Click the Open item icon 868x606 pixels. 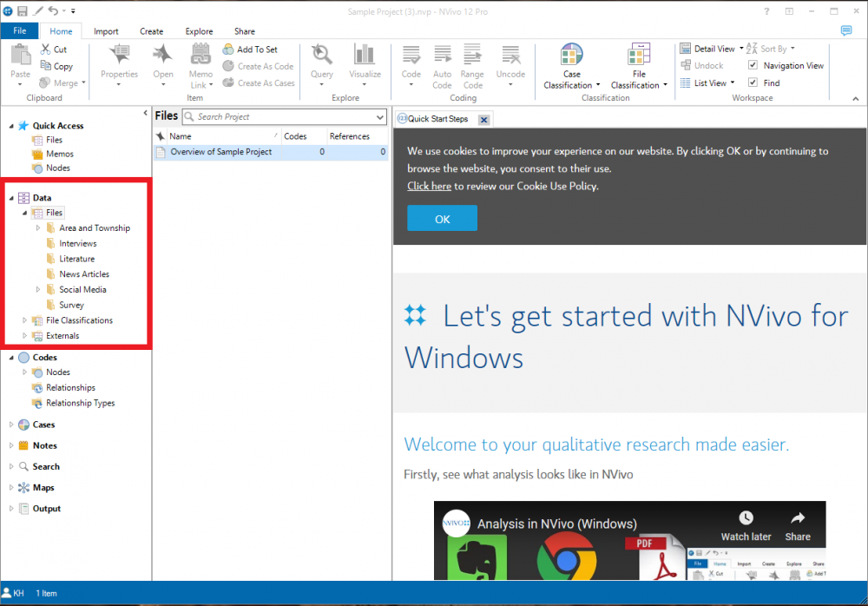(x=163, y=55)
